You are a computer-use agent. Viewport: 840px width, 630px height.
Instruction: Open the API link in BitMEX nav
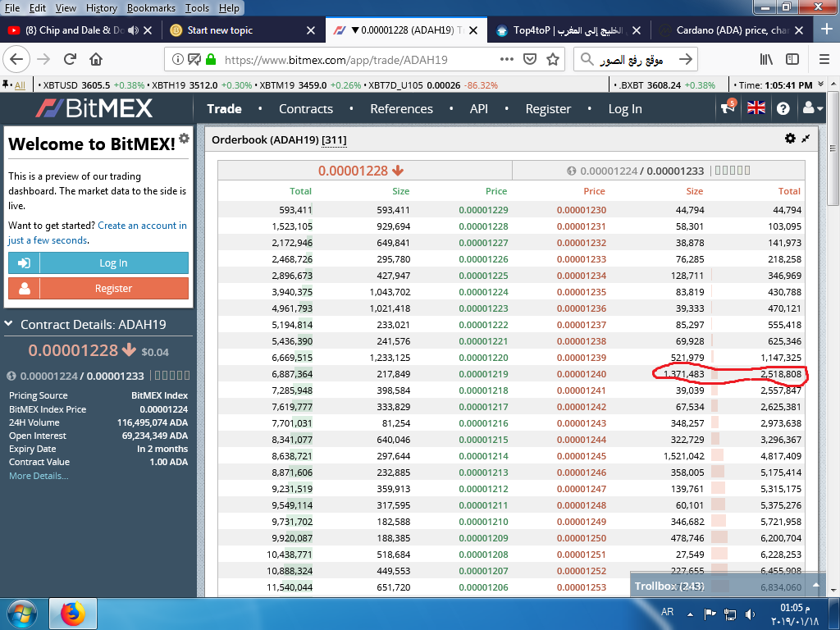[x=479, y=109]
